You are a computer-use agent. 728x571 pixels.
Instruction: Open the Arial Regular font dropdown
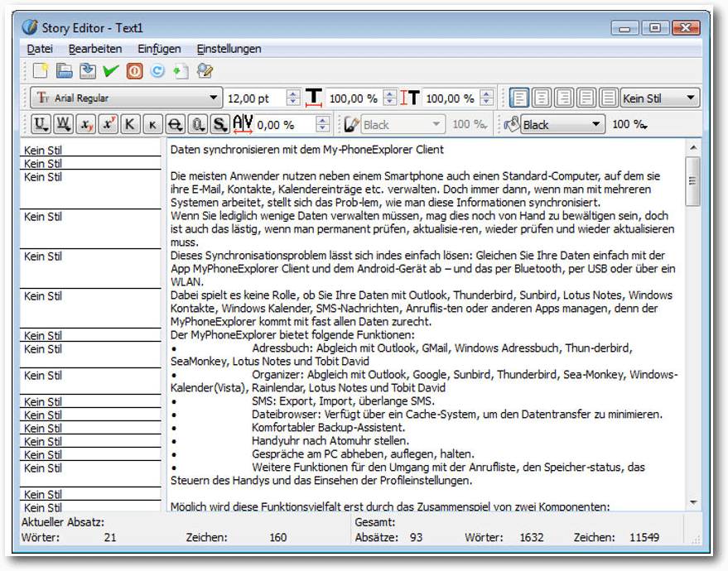126,98
